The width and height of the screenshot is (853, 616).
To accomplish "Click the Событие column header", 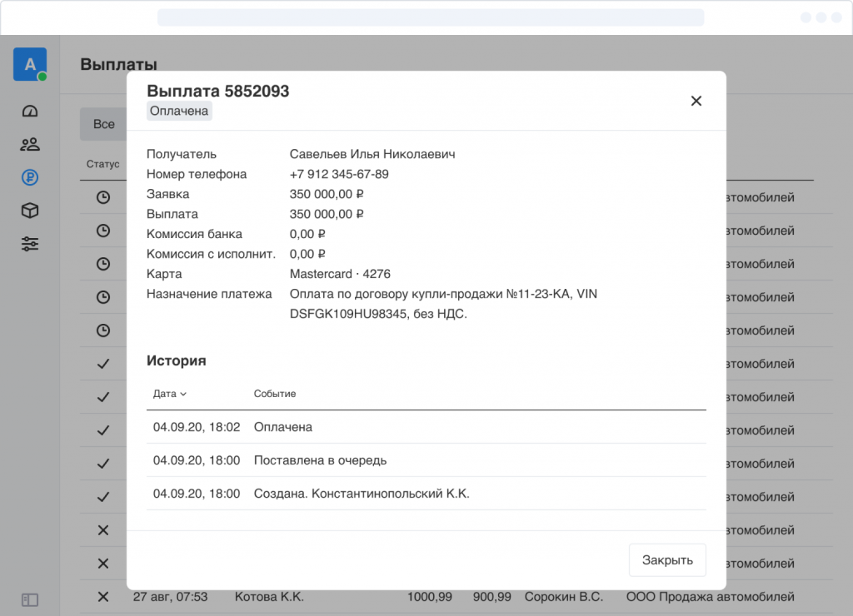I will [x=275, y=394].
